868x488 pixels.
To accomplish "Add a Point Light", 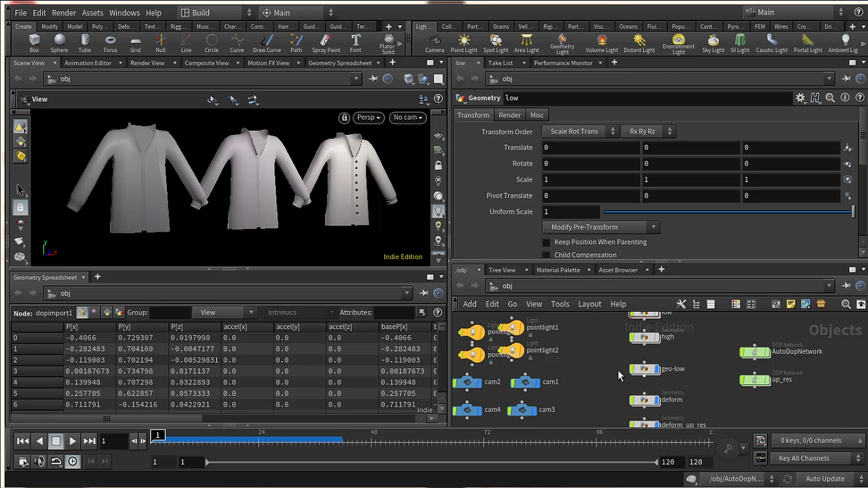I will click(x=464, y=43).
